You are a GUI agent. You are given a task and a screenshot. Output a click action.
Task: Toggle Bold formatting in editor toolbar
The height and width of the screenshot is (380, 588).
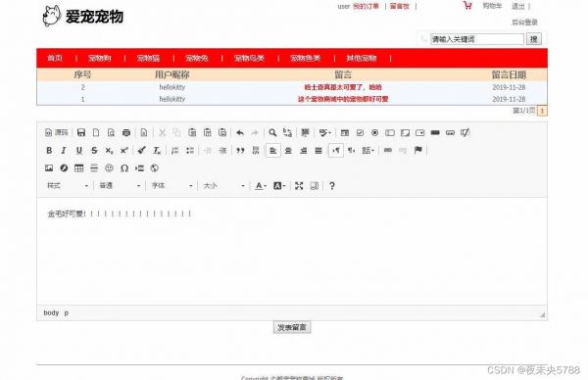(x=49, y=150)
